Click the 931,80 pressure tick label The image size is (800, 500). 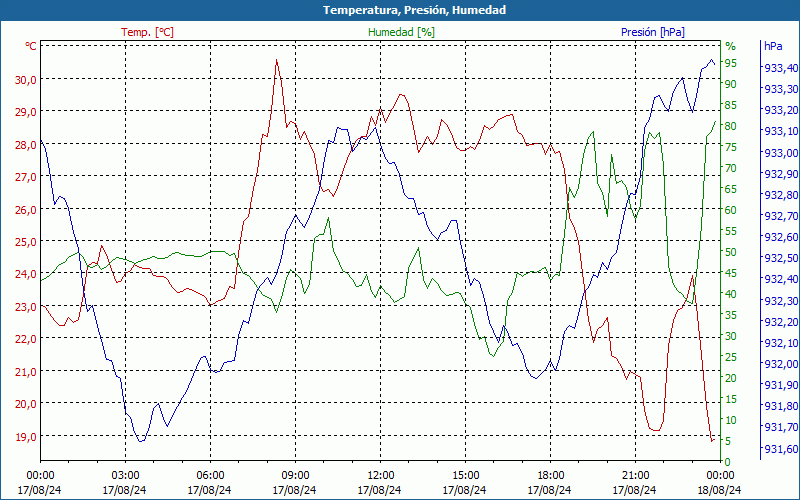(x=781, y=406)
